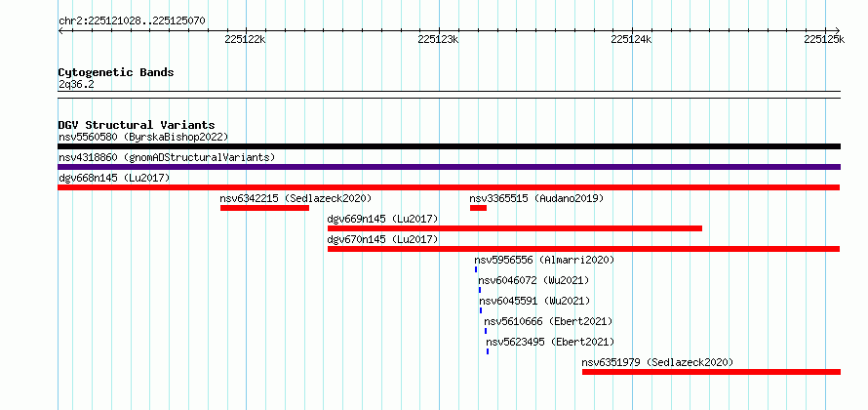This screenshot has width=868, height=410.
Task: Click the chr2:225121028..225125070 coordinates label
Action: (132, 21)
